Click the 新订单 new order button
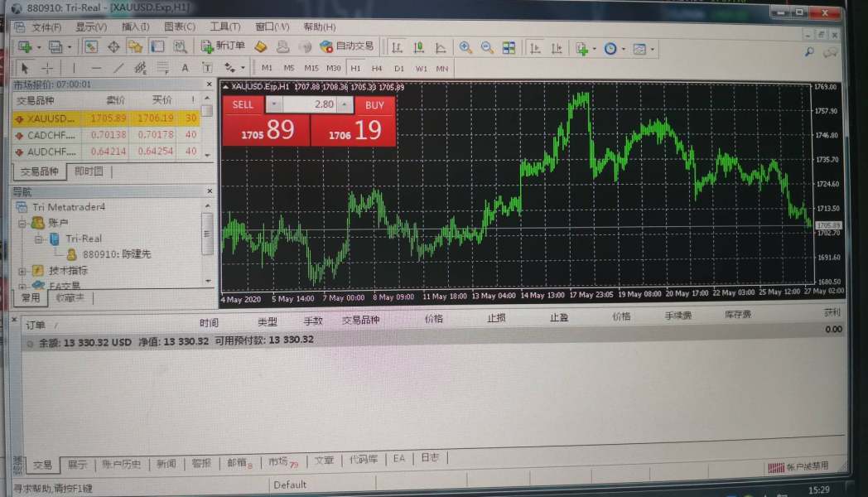Image resolution: width=868 pixels, height=497 pixels. [x=223, y=46]
